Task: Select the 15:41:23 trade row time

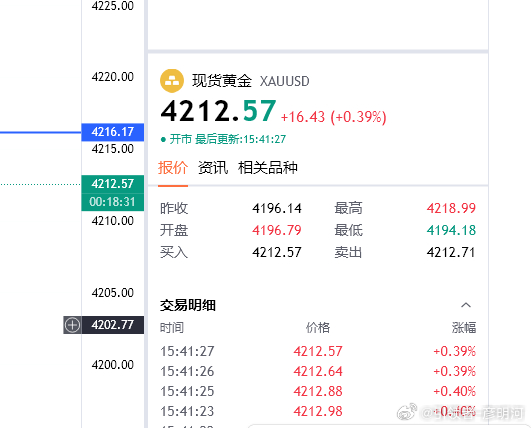Action: pyautogui.click(x=187, y=411)
